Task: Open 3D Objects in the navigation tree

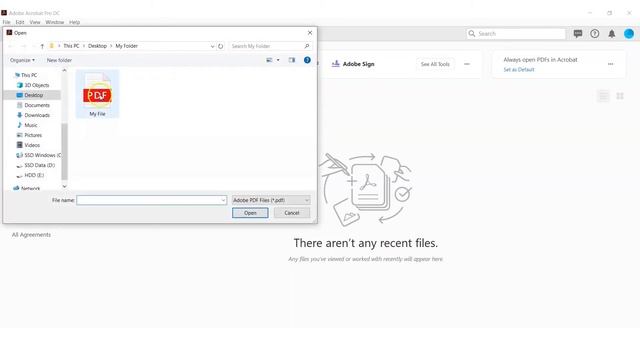Action: pos(37,85)
